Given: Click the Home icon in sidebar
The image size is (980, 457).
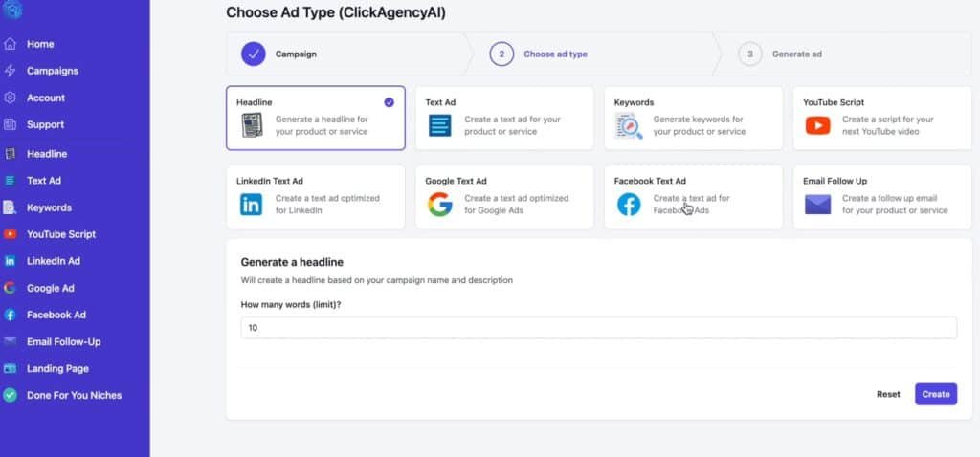Looking at the screenshot, I should click(x=10, y=44).
